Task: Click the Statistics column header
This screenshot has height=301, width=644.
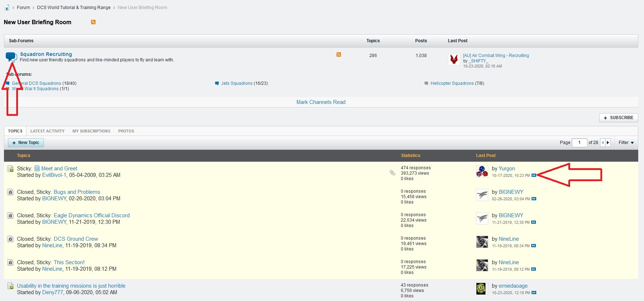Action: click(410, 156)
